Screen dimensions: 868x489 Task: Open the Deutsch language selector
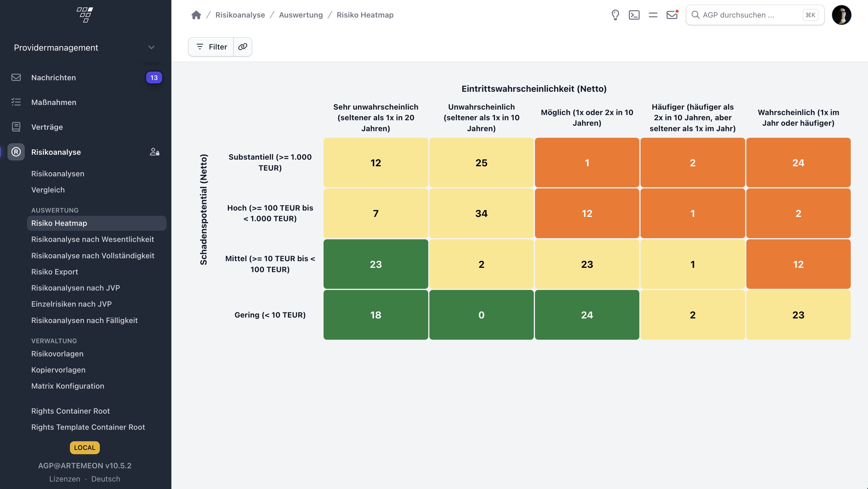(x=106, y=479)
